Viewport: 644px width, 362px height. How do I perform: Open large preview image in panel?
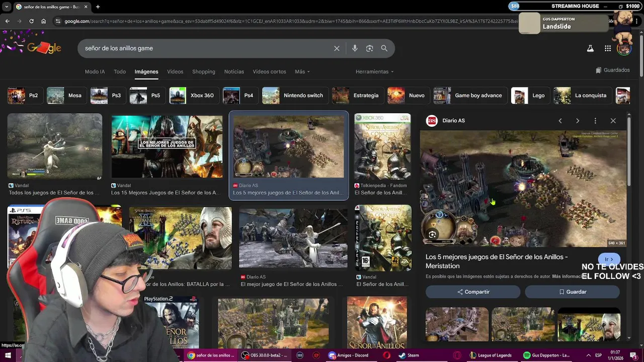[523, 189]
